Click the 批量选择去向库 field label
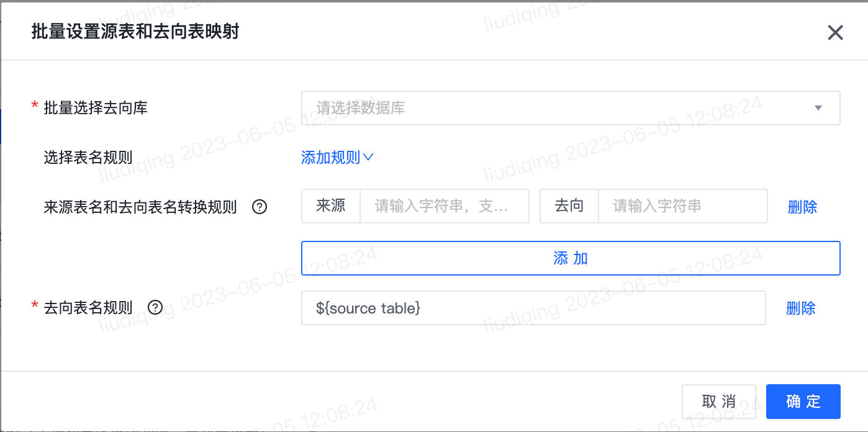 (x=96, y=108)
